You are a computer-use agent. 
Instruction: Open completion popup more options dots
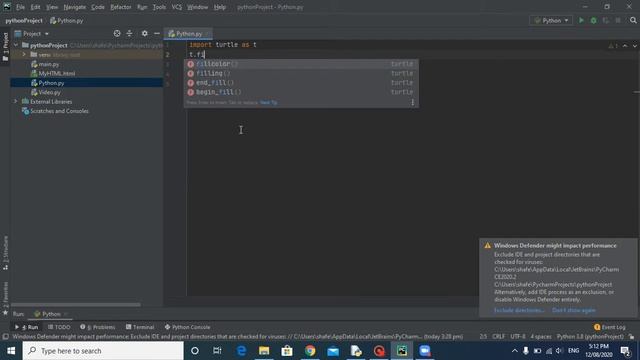pyautogui.click(x=413, y=102)
